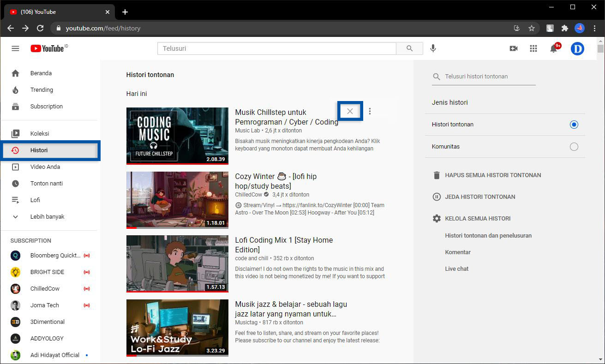This screenshot has width=605, height=364.
Task: Open the Komentar history link
Action: [x=458, y=252]
